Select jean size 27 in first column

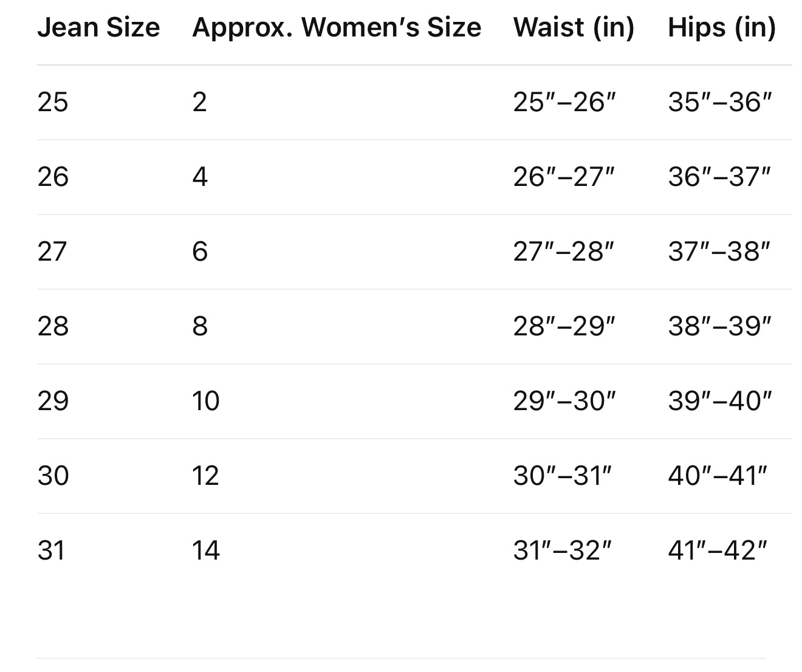click(52, 252)
